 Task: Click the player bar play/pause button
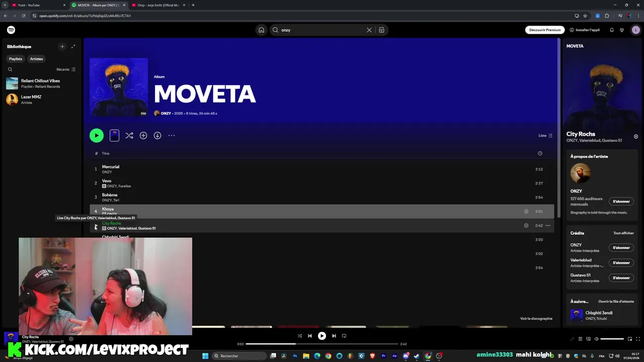[x=322, y=336]
